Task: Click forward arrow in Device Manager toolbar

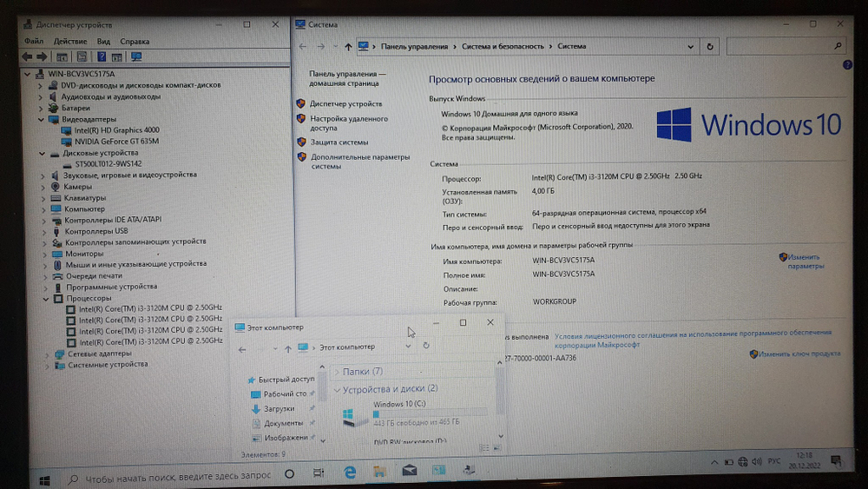Action: (42, 56)
